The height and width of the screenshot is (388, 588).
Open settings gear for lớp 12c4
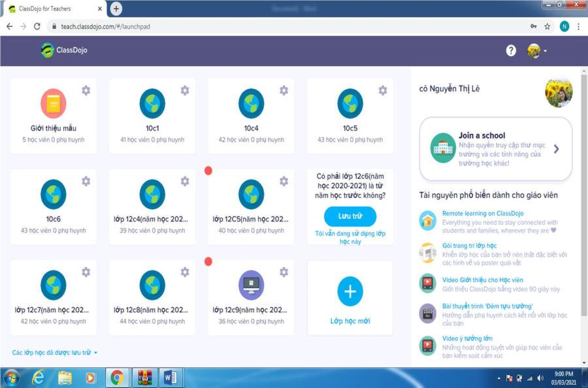click(x=185, y=181)
